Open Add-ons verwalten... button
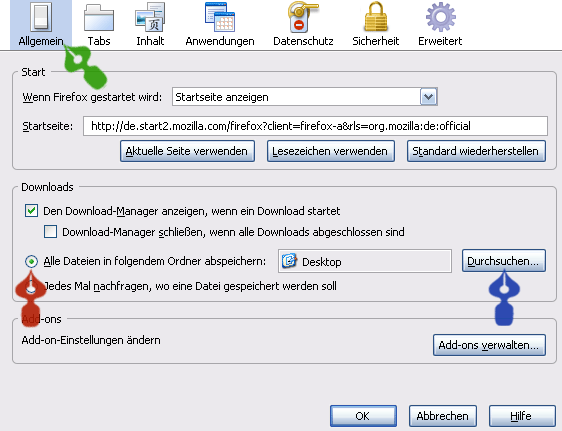The width and height of the screenshot is (562, 431). click(x=489, y=345)
